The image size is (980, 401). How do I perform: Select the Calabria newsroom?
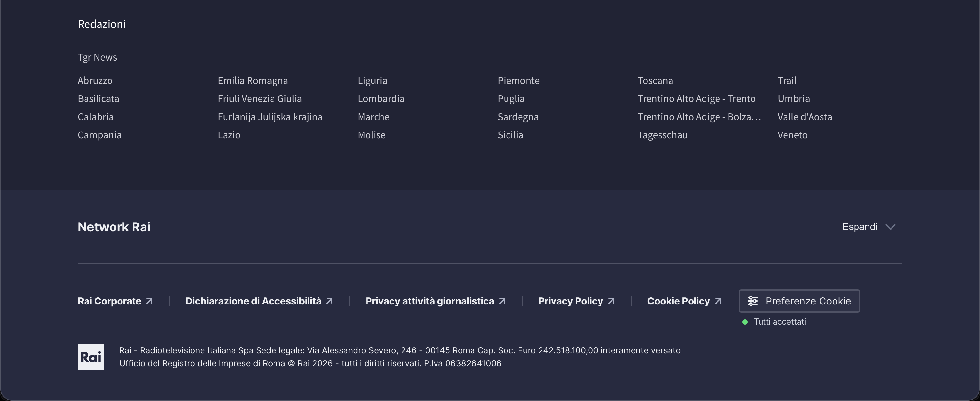96,117
